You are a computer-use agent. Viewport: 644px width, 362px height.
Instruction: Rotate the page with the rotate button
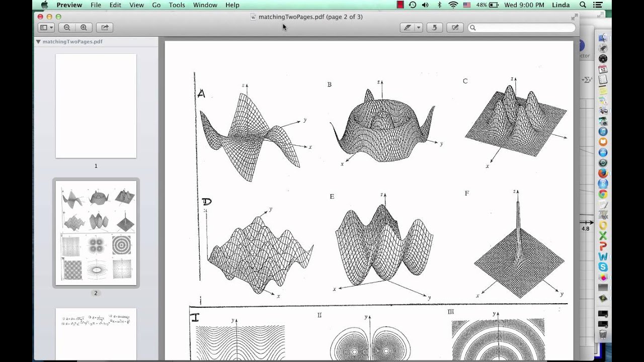tap(435, 28)
